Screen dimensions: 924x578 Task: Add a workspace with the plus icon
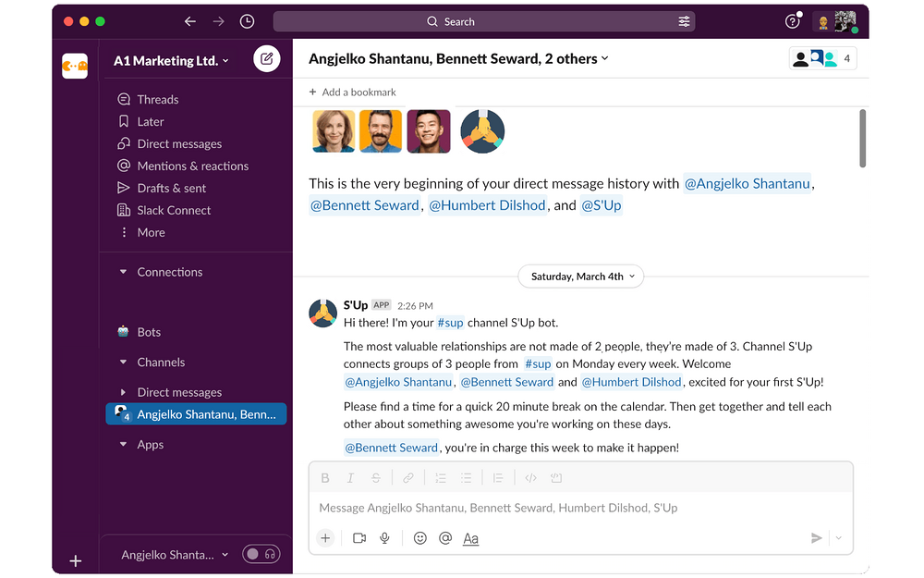76,561
